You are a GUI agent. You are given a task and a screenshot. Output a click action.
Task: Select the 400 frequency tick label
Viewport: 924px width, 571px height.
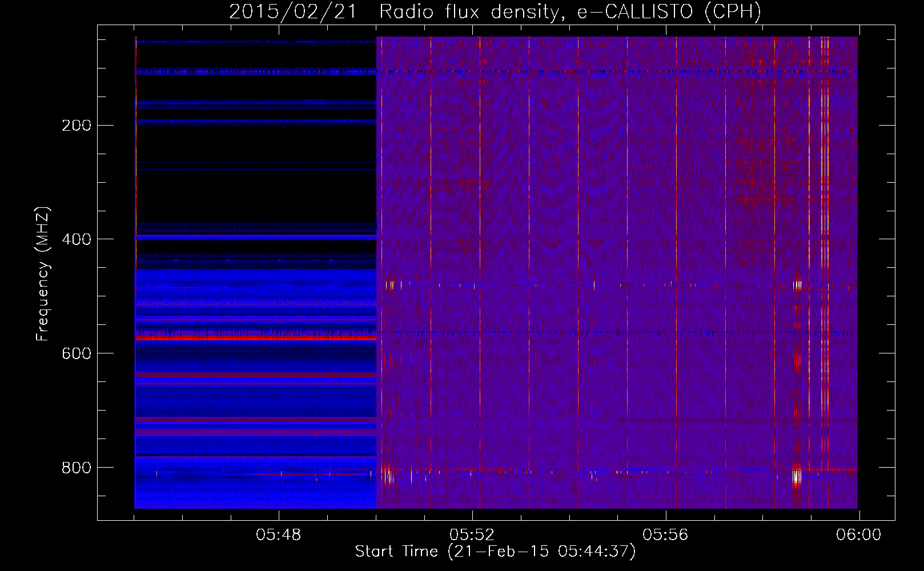tap(76, 239)
